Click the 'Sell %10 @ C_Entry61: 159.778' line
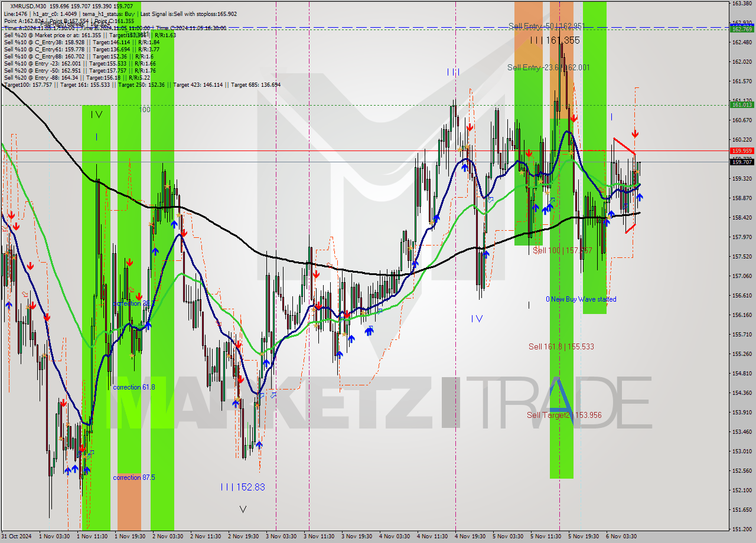 [x=82, y=49]
